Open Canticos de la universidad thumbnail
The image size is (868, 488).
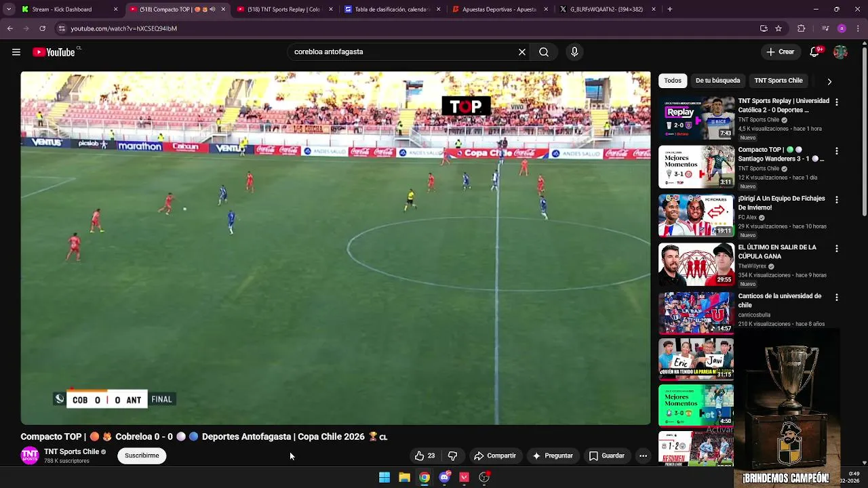coord(696,313)
